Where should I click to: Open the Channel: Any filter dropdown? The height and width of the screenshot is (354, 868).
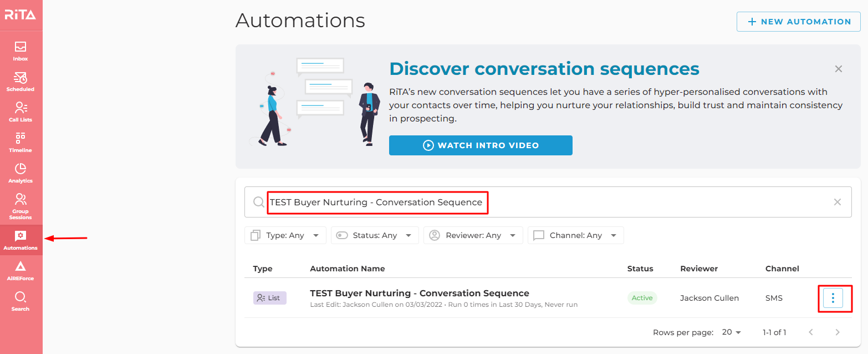coord(576,235)
